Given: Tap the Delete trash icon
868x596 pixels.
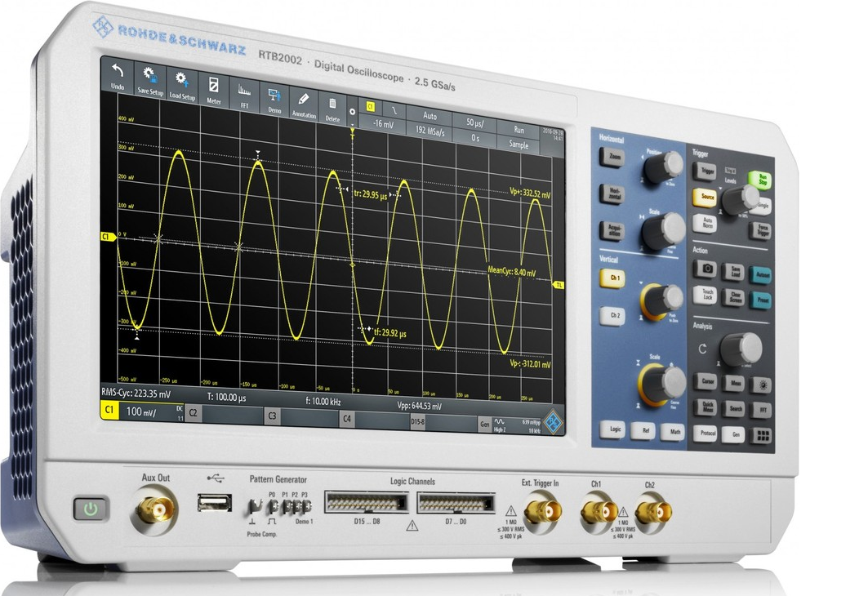Looking at the screenshot, I should 332,106.
